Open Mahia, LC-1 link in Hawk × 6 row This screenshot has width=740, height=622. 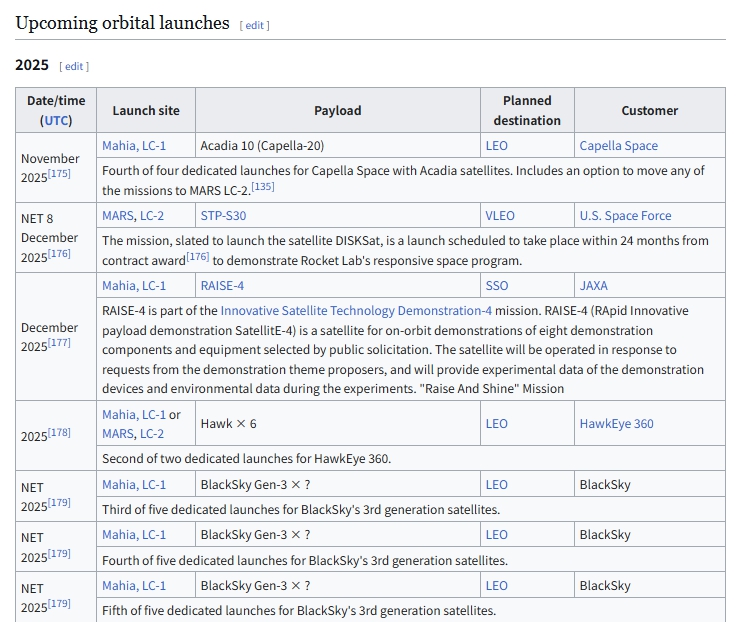(x=134, y=414)
